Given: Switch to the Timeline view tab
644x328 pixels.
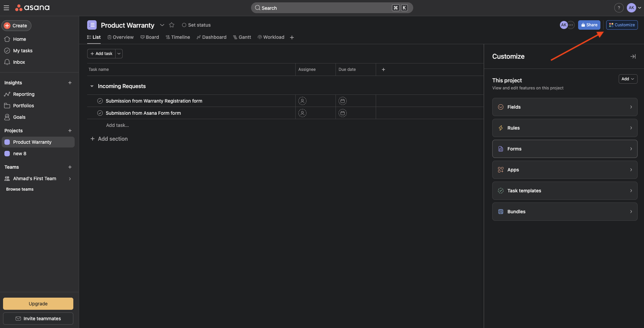Looking at the screenshot, I should coord(178,37).
